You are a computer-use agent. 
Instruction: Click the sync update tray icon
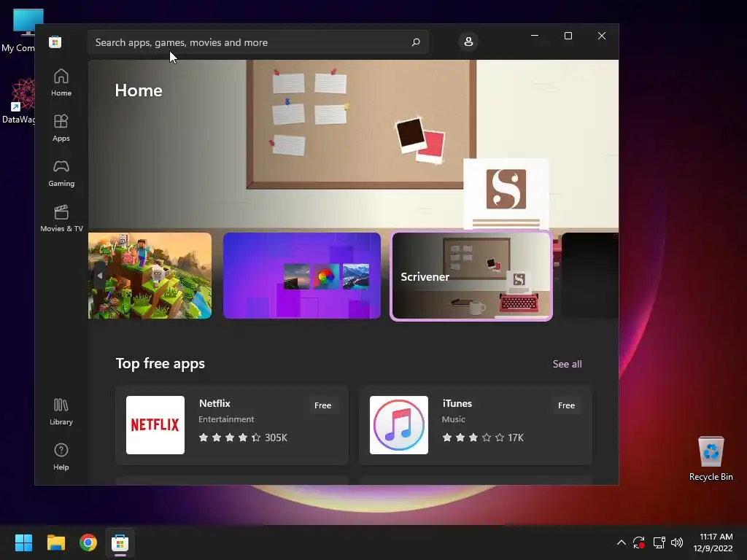pyautogui.click(x=639, y=542)
